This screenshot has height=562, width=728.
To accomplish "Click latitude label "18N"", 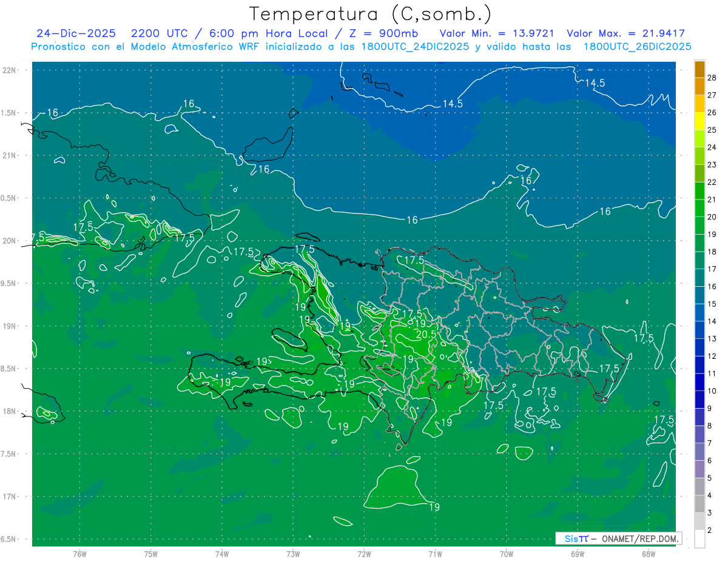I will 10,411.
